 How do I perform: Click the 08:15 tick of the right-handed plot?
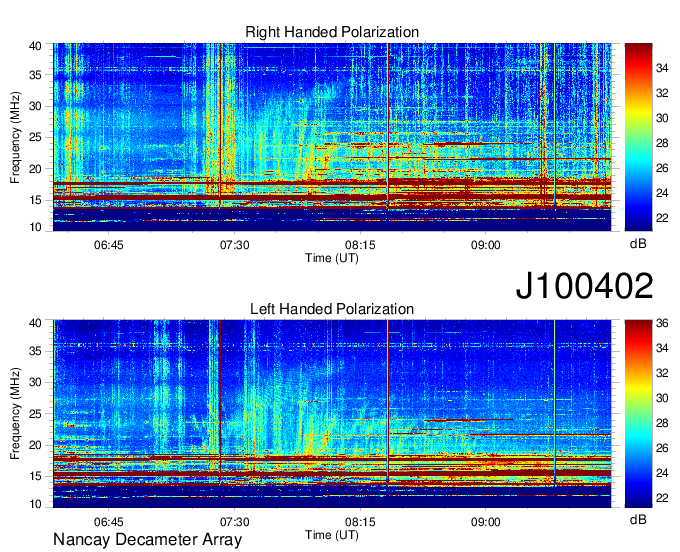coord(360,245)
